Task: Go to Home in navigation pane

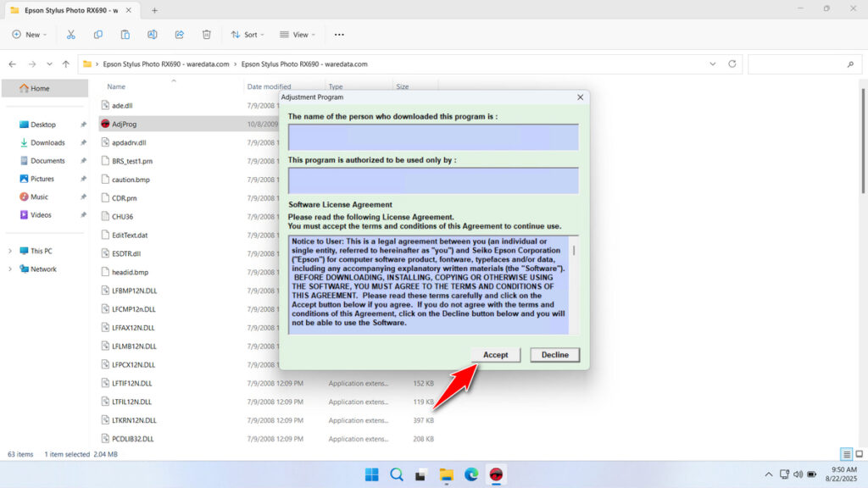Action: click(x=45, y=88)
